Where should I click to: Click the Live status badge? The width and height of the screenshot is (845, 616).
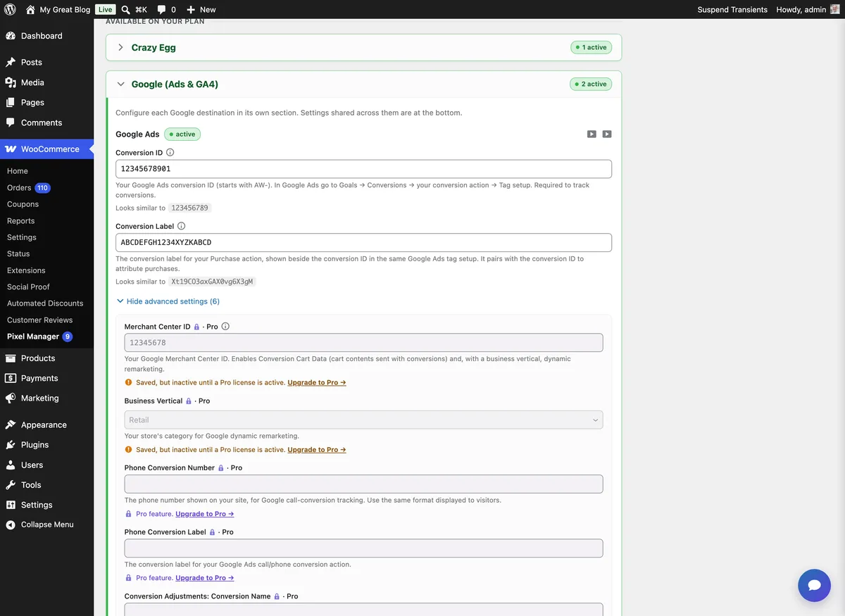tap(105, 9)
